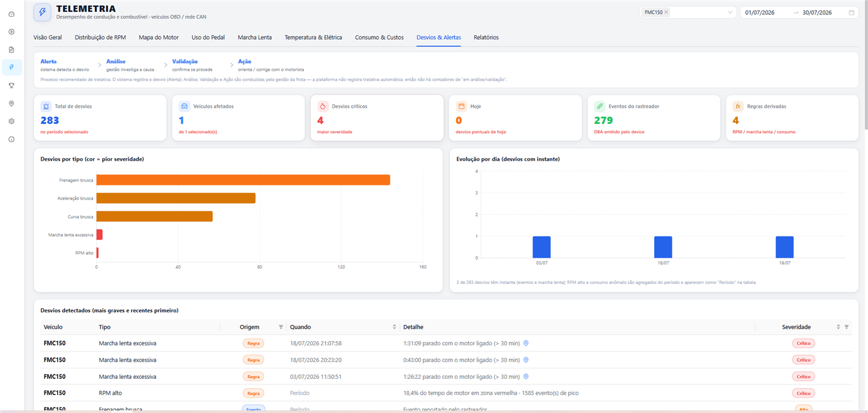Switch to the Distribuição de RPM tab
Viewport: 868px width, 413px height.
point(100,37)
